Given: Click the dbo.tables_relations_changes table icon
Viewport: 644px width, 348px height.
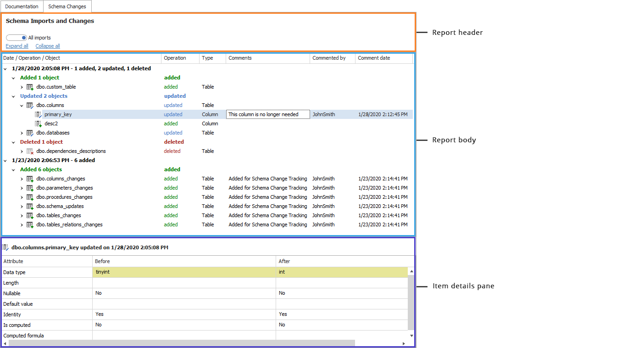Looking at the screenshot, I should (x=30, y=225).
